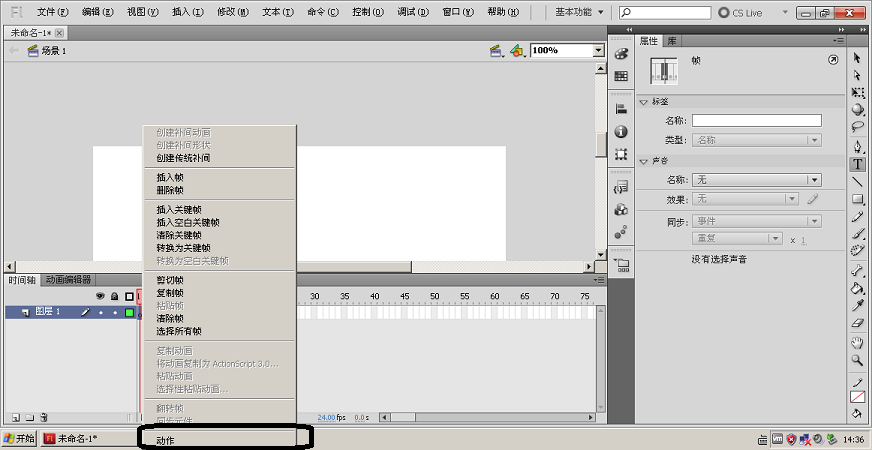Select the Paint Bucket tool

(857, 289)
